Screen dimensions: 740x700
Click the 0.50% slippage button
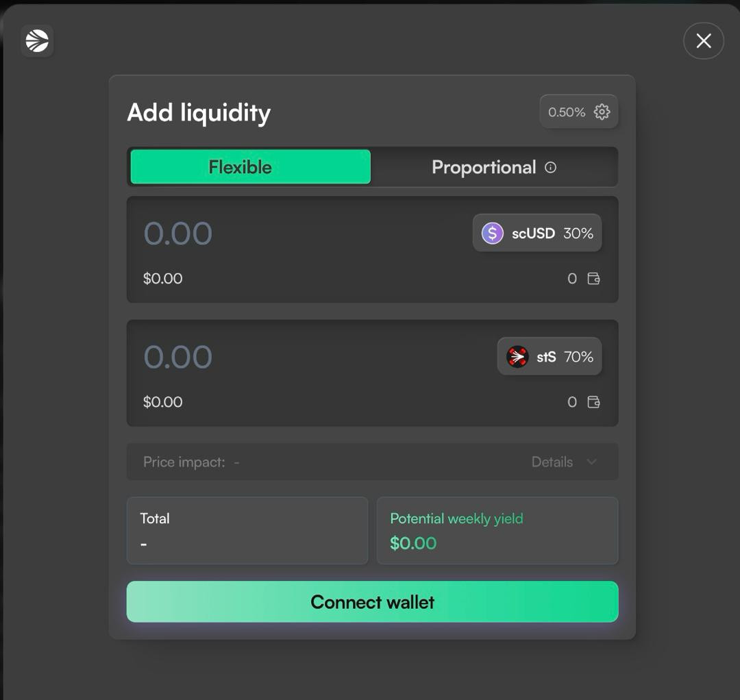[x=567, y=112]
